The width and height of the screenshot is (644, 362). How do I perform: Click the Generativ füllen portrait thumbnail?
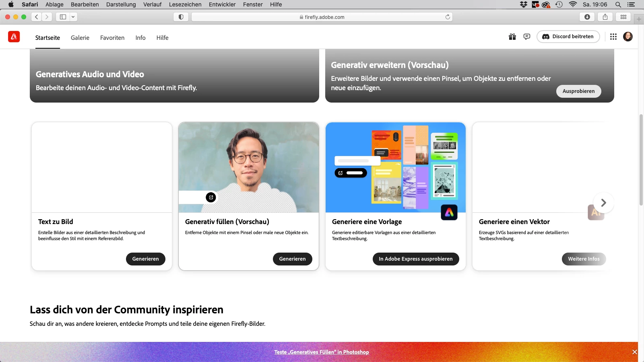(x=249, y=167)
